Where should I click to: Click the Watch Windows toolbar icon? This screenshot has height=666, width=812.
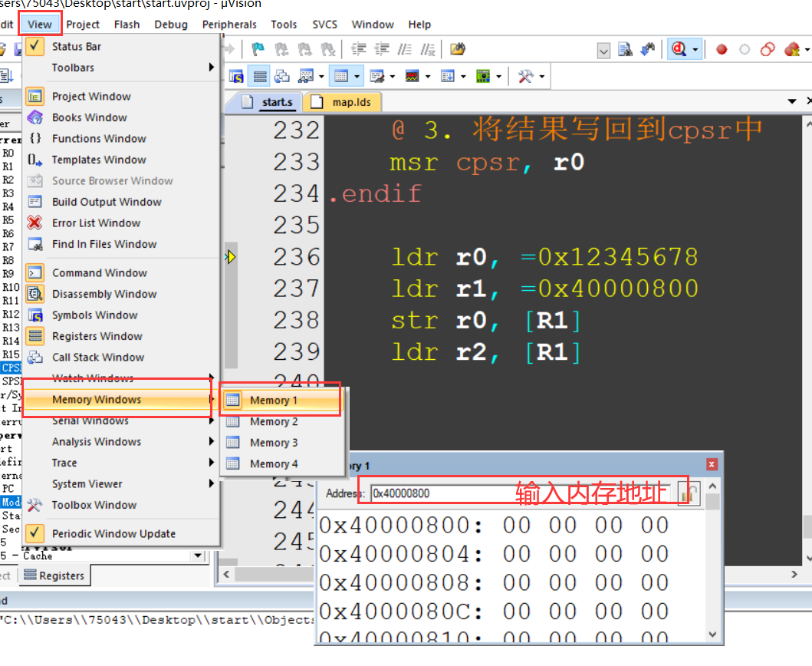pyautogui.click(x=306, y=77)
